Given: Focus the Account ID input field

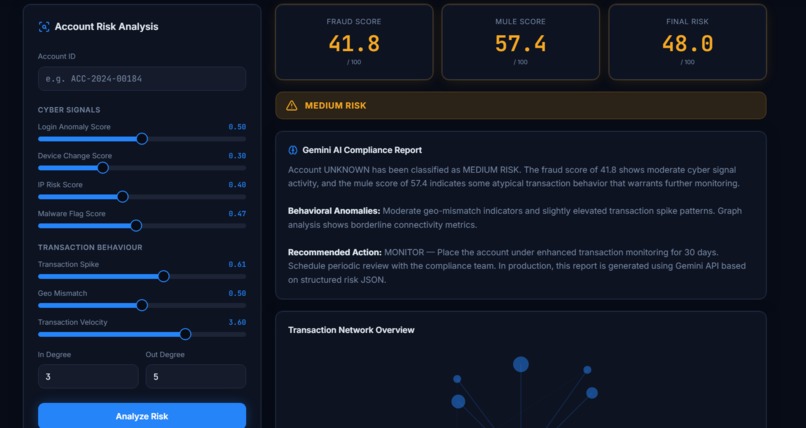Looking at the screenshot, I should point(142,79).
